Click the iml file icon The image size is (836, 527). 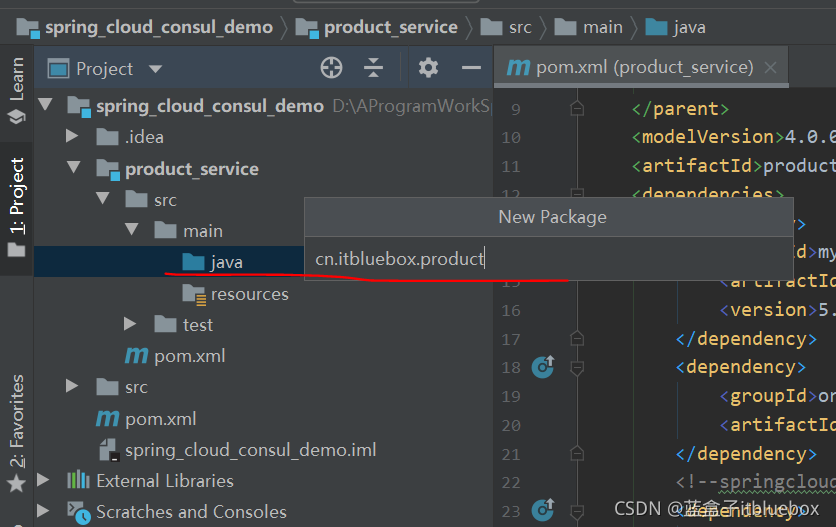pyautogui.click(x=109, y=450)
